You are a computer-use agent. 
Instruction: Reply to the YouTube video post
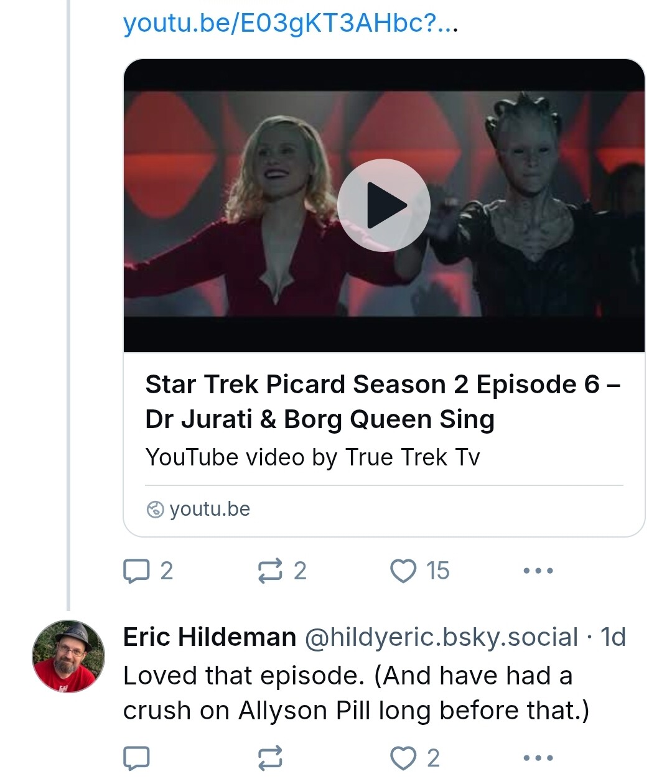click(137, 571)
